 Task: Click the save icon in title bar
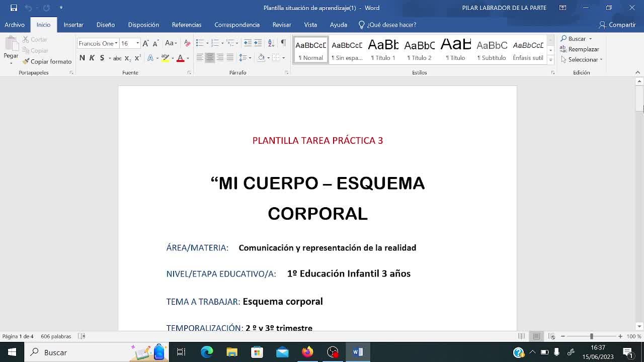click(x=14, y=8)
